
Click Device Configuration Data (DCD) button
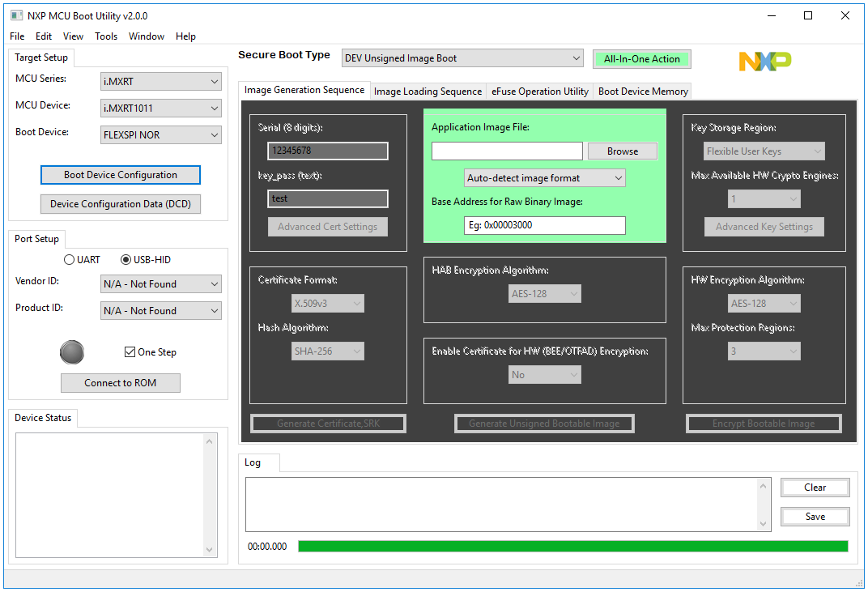pyautogui.click(x=120, y=204)
